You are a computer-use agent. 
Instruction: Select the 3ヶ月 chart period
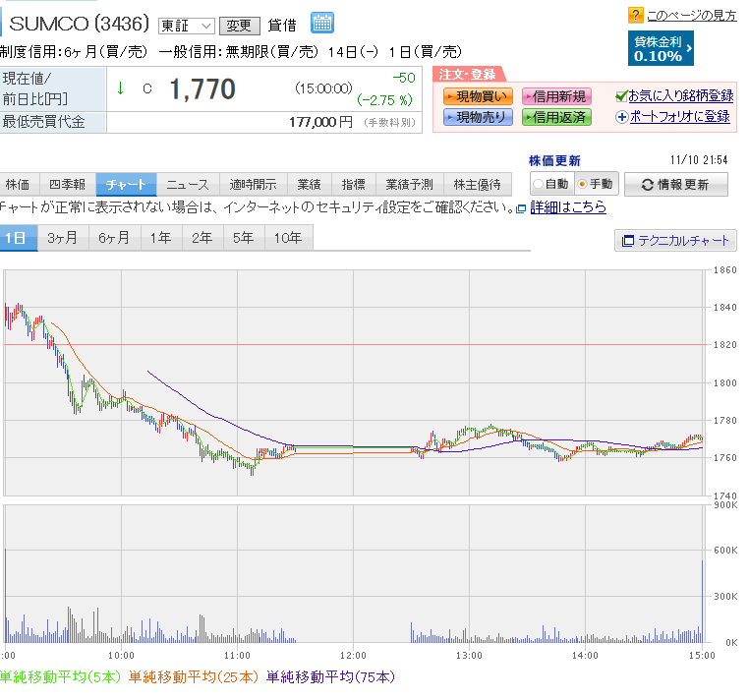tap(63, 238)
